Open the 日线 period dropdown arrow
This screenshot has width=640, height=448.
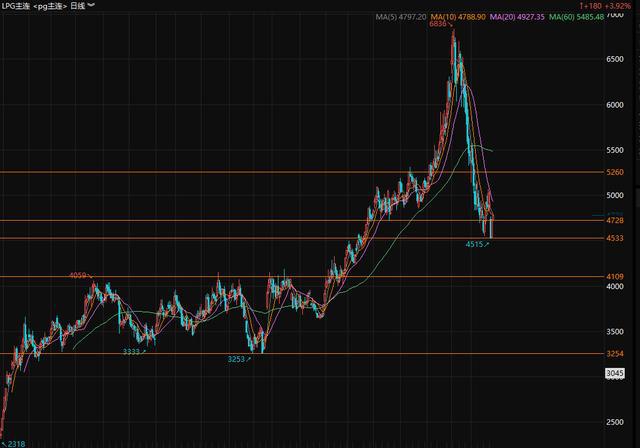[x=92, y=6]
